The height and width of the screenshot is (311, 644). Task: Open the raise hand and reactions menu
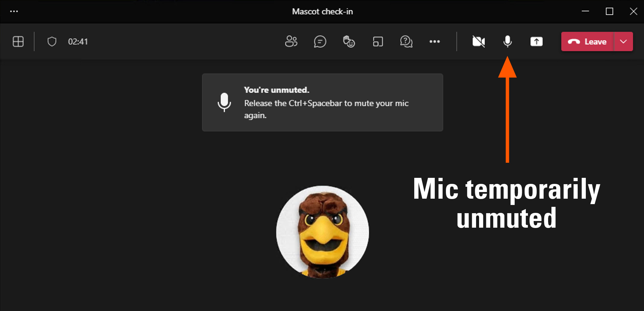click(349, 41)
